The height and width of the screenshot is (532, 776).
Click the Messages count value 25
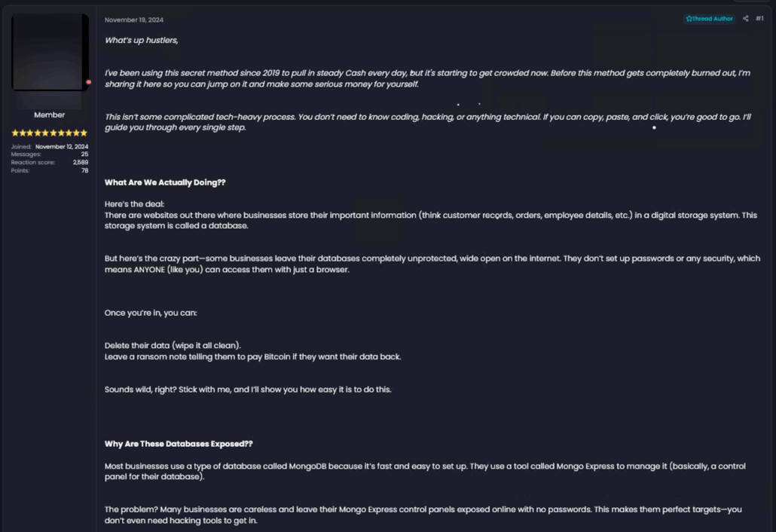(x=84, y=154)
